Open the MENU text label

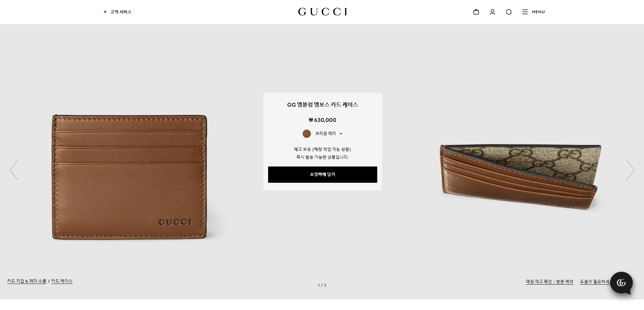[x=538, y=12]
